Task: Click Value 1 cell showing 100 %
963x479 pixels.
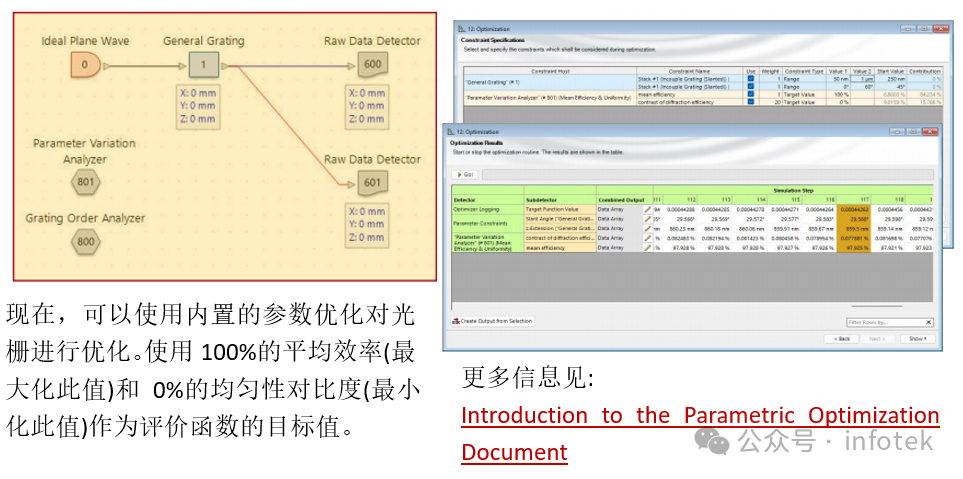Action: coord(838,95)
